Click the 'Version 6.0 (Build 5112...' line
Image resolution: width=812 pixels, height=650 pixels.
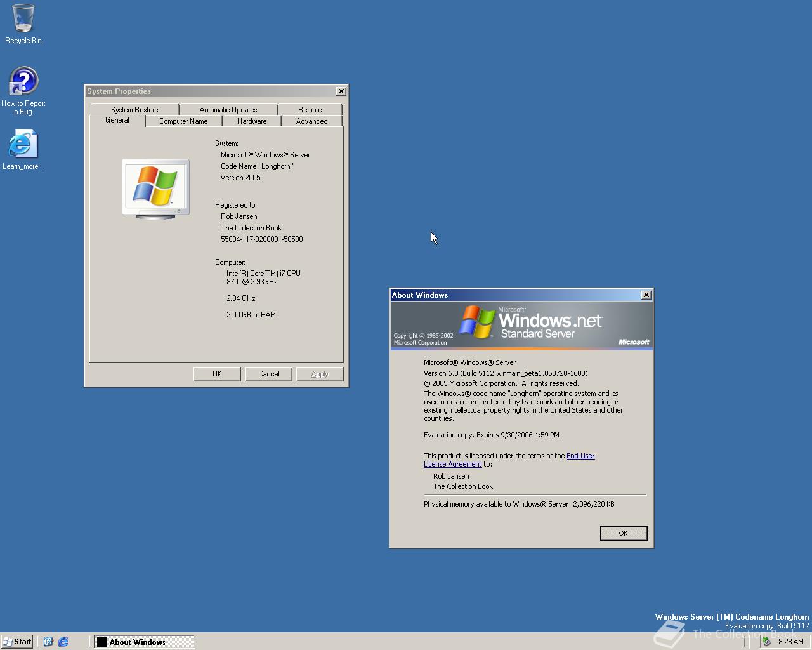tap(506, 373)
